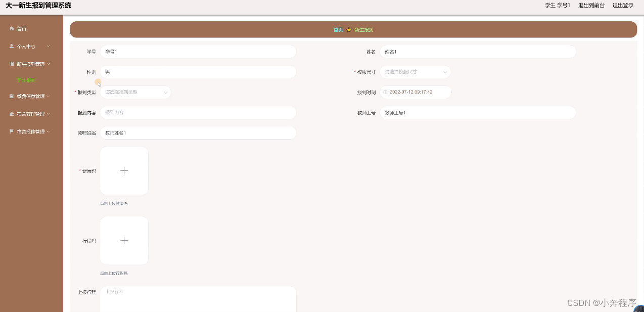This screenshot has width=644, height=312.
Task: Open the 报到类型 dropdown
Action: (135, 92)
